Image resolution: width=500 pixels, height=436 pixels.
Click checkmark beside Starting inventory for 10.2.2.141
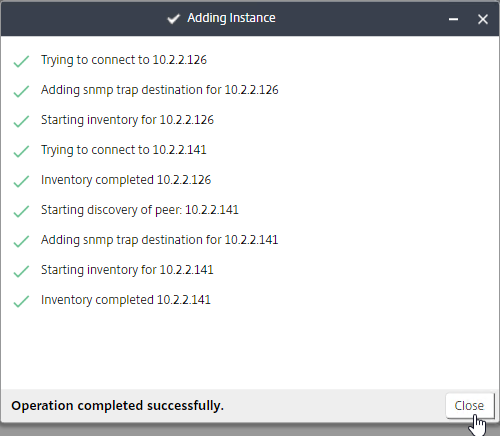(21, 271)
